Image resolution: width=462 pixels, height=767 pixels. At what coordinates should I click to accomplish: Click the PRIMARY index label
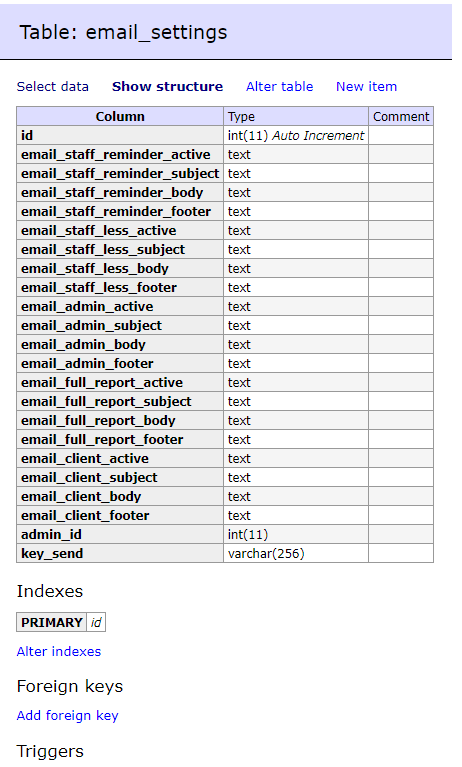click(x=52, y=622)
